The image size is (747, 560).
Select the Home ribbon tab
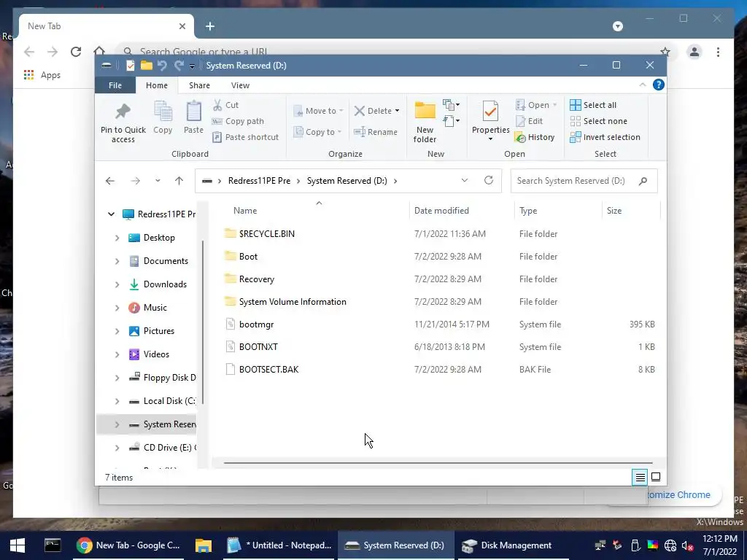pos(157,85)
